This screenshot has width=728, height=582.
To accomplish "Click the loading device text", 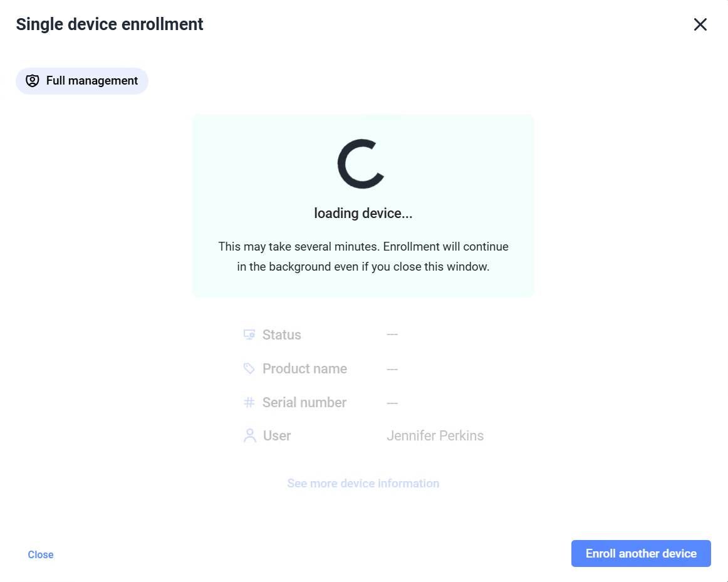I will pyautogui.click(x=363, y=213).
